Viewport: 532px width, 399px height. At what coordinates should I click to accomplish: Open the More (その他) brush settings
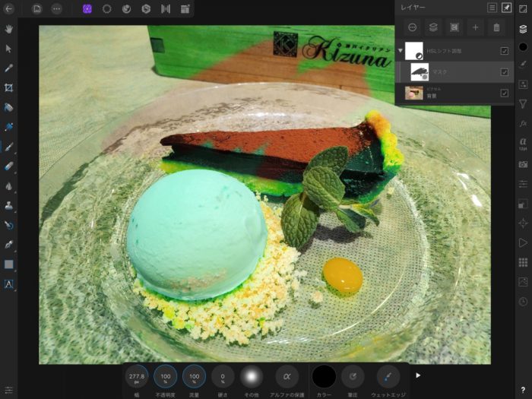point(252,377)
